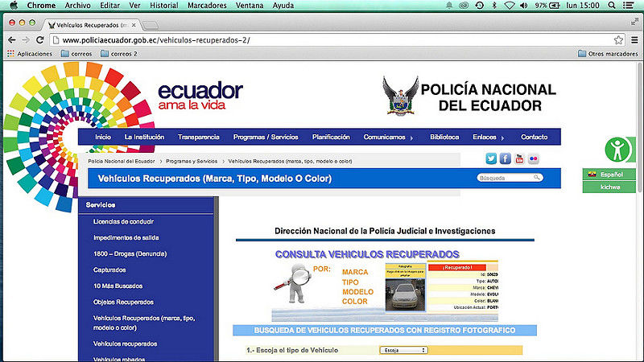644x362 pixels.
Task: Click the Wi-Fi status icon
Action: click(x=510, y=6)
